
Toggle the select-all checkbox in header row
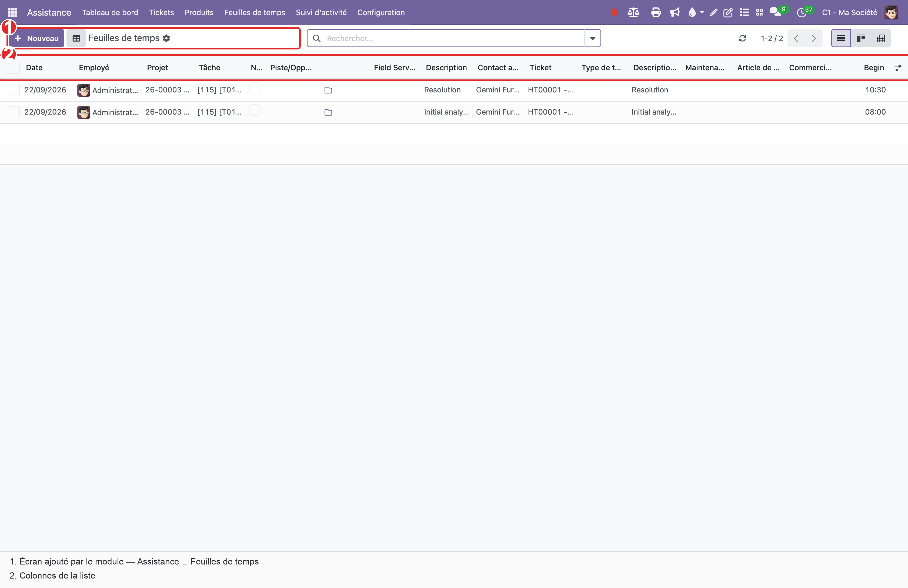[x=14, y=68]
